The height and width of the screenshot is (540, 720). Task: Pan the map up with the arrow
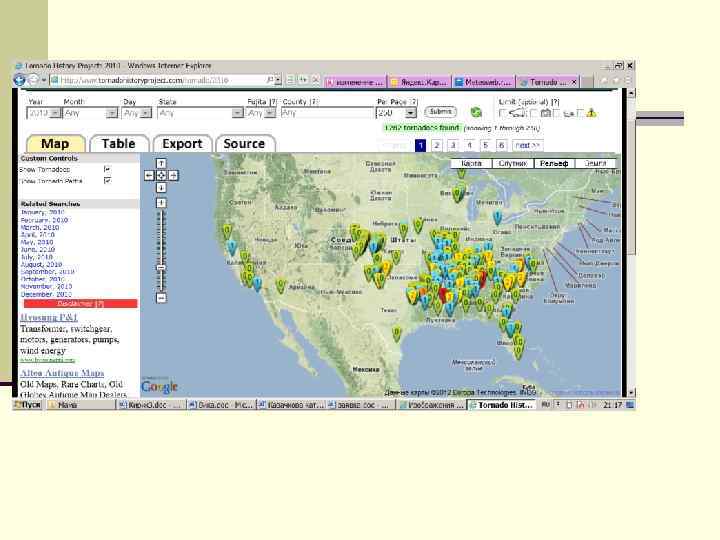(x=161, y=163)
